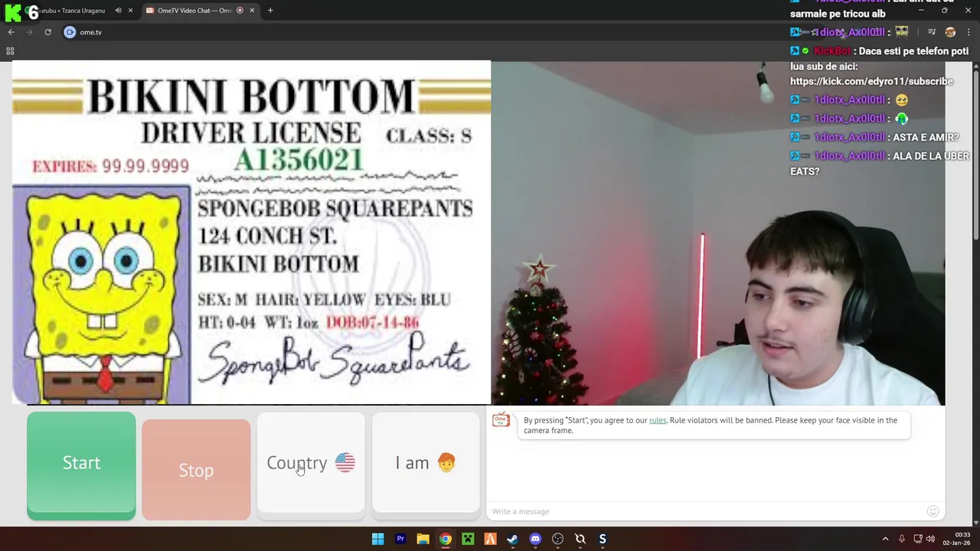Open the OmeTV rules link
This screenshot has width=980, height=551.
[658, 420]
